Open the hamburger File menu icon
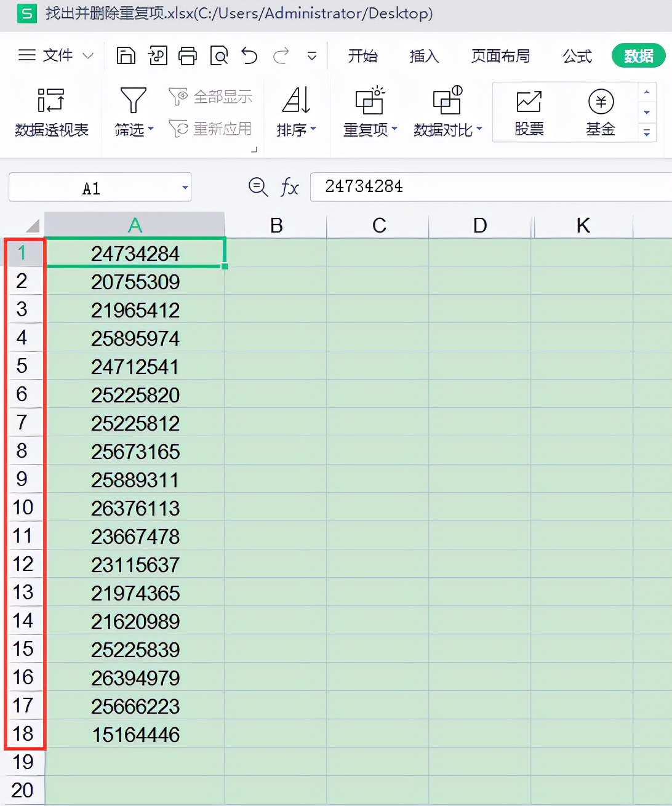The image size is (672, 806). [x=26, y=55]
